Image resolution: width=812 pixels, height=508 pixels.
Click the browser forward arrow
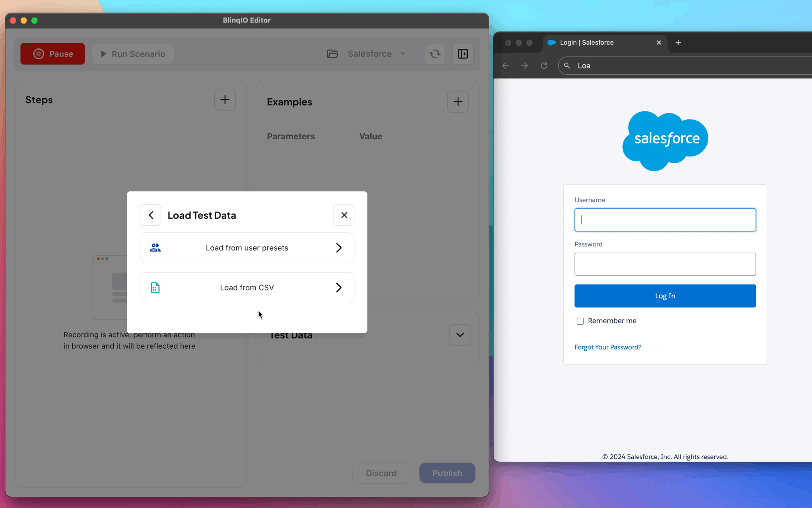(525, 66)
